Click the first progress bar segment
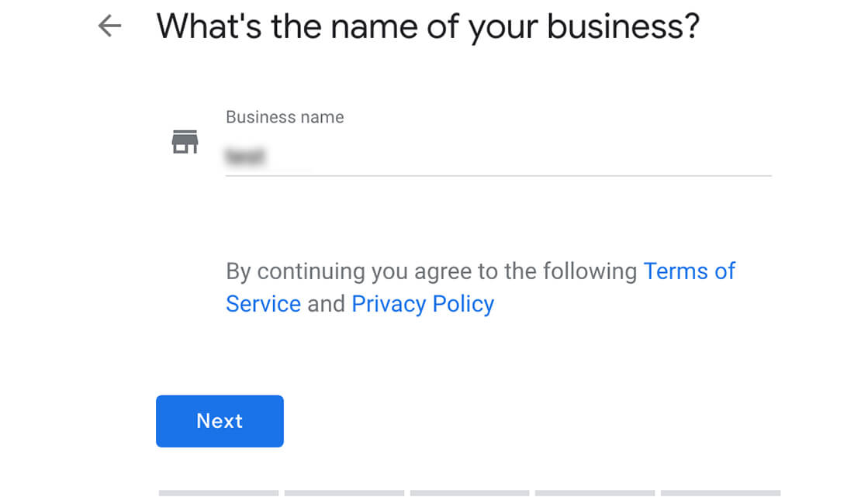The height and width of the screenshot is (504, 861). pos(219,493)
